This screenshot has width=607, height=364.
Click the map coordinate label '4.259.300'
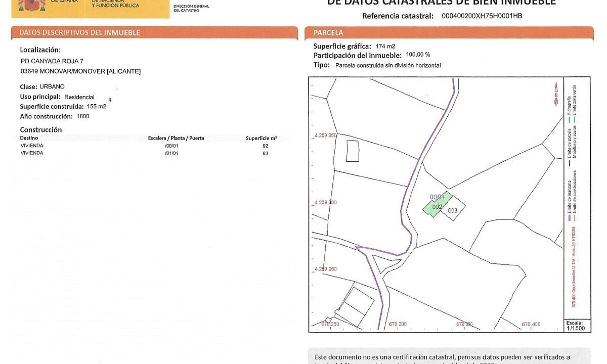coord(325,202)
